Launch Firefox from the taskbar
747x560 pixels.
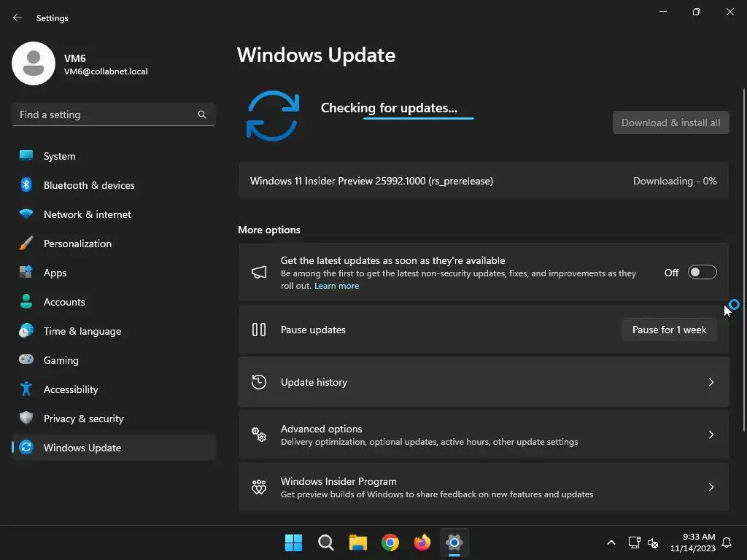422,542
